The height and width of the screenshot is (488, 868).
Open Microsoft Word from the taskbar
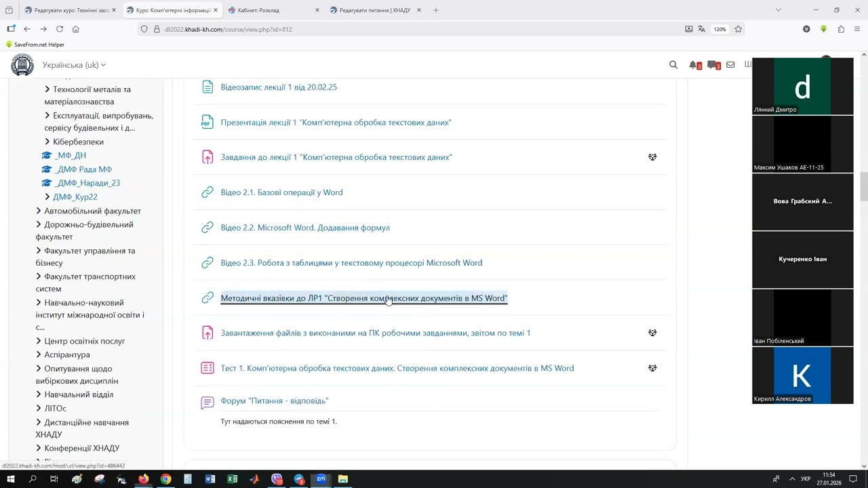click(x=210, y=479)
